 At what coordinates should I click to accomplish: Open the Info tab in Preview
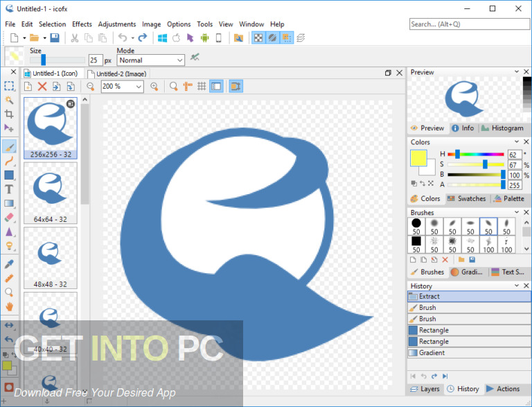[x=463, y=128]
